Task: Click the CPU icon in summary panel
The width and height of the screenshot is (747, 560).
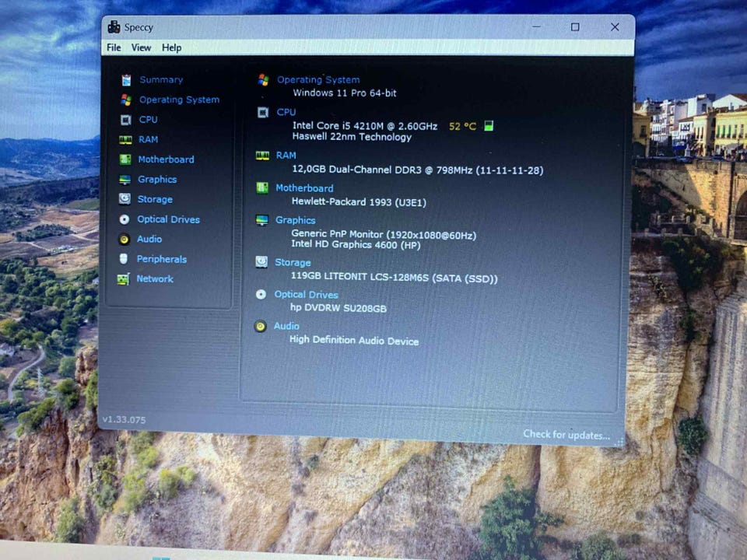Action: click(263, 112)
